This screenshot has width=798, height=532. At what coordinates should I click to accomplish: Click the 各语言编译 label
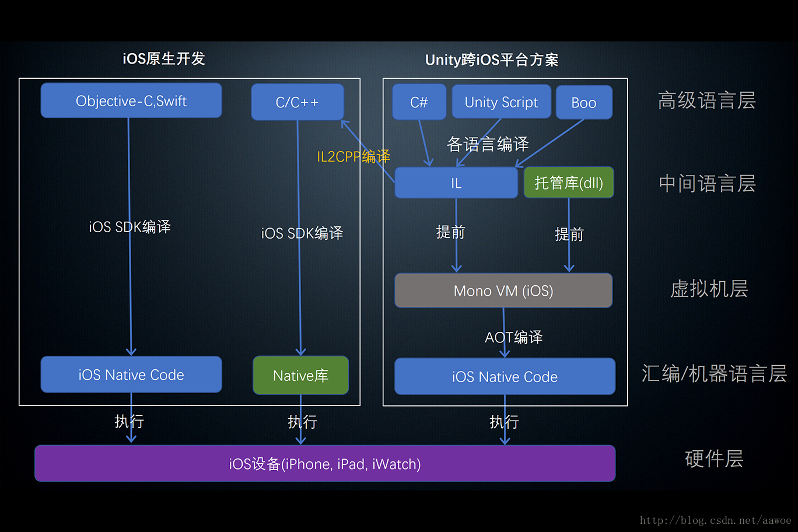(x=488, y=144)
